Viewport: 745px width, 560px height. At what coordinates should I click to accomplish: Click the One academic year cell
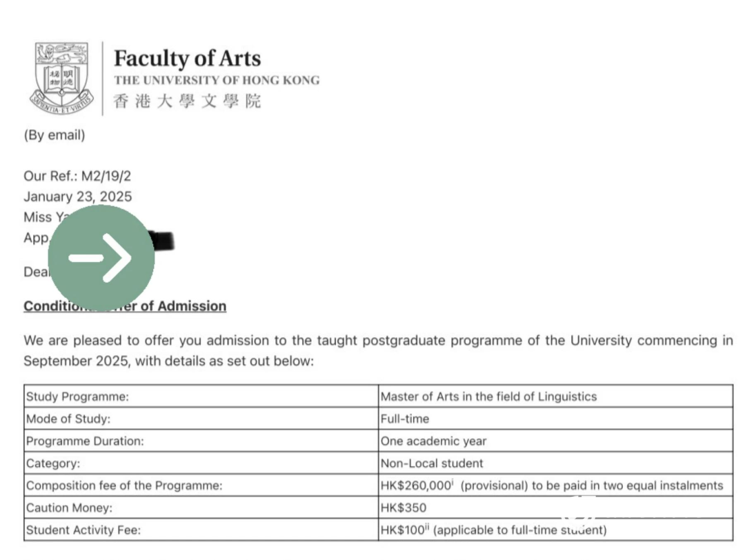[433, 441]
